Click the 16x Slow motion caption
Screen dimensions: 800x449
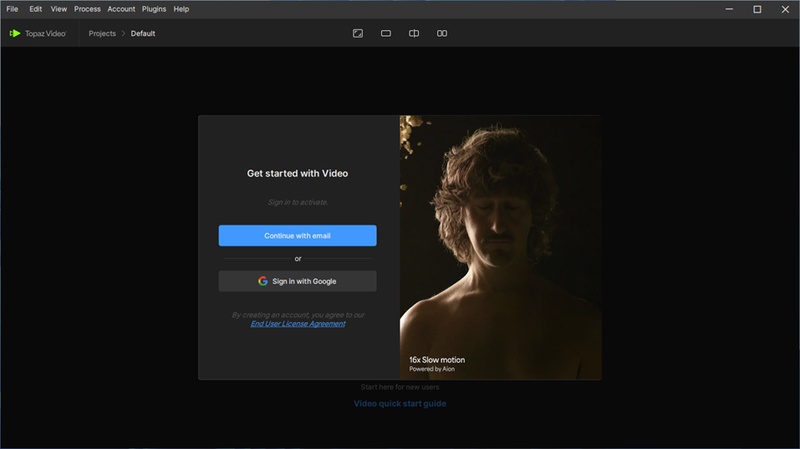click(437, 360)
